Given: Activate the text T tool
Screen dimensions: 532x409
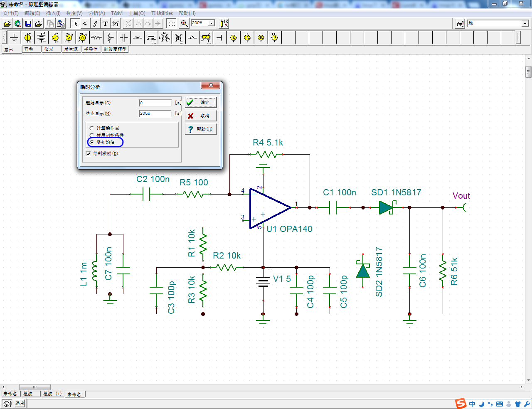Looking at the screenshot, I should tap(106, 24).
